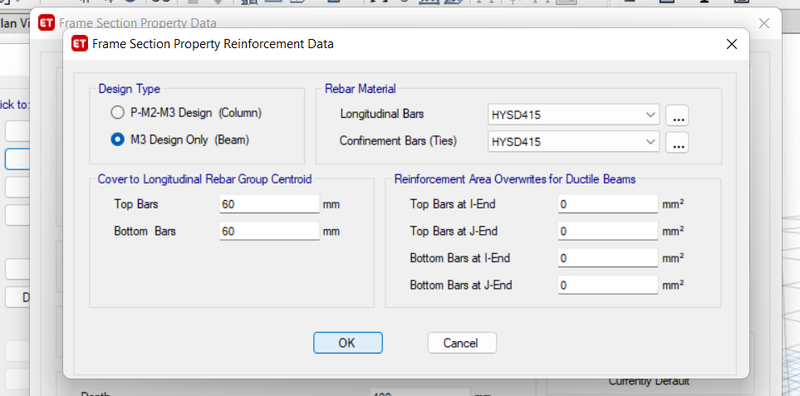Viewport: 800px width, 396px height.
Task: Click ellipsis button next to Longitudinal Bars
Action: [678, 115]
